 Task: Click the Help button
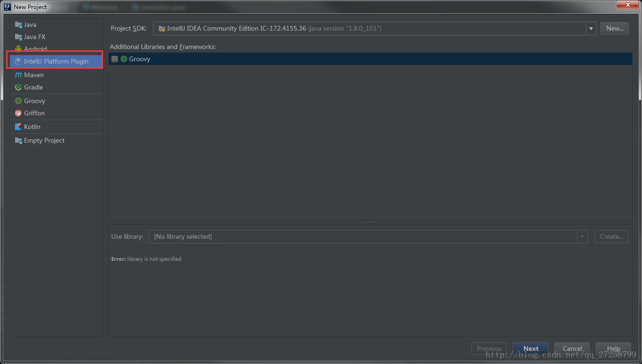click(613, 348)
